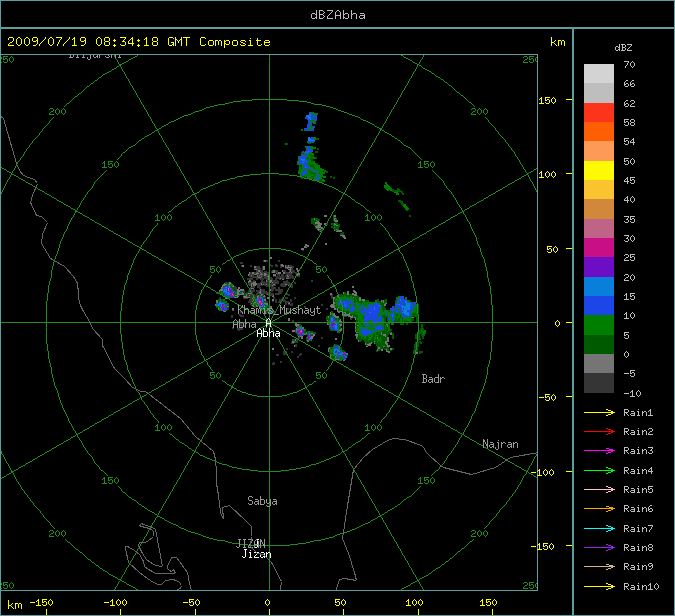Screen dimensions: 675x616
Task: Click the Najran city label
Action: pyautogui.click(x=500, y=444)
